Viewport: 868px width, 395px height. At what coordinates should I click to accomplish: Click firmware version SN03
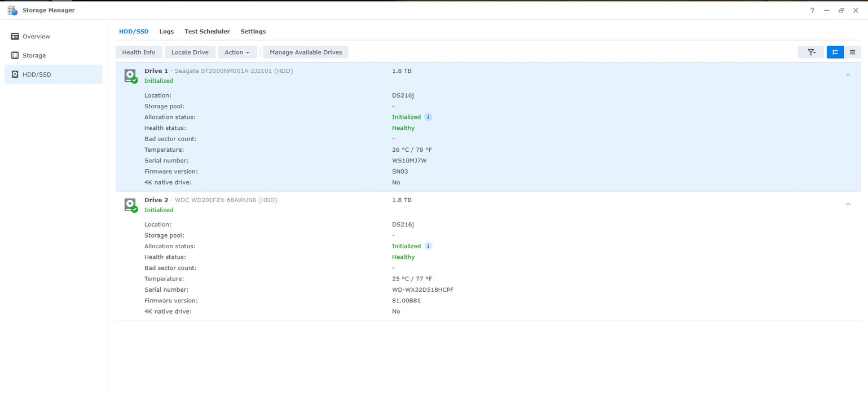[x=400, y=172]
